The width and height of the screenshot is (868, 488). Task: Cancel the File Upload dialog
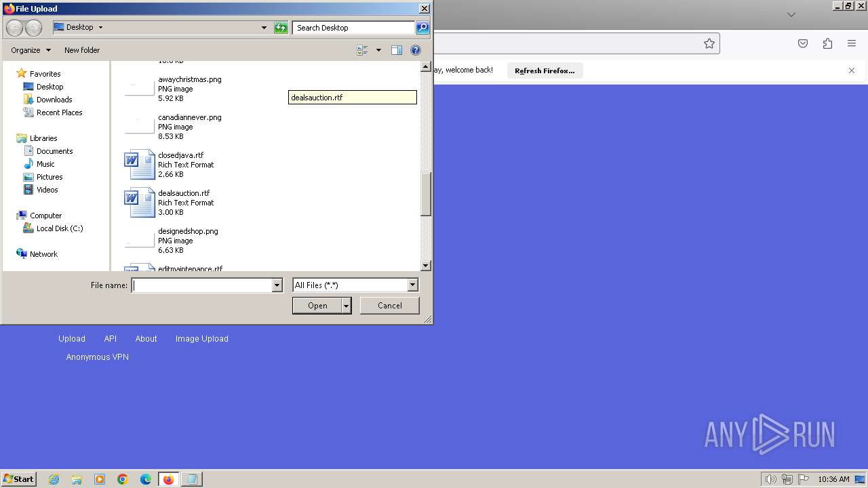(390, 306)
